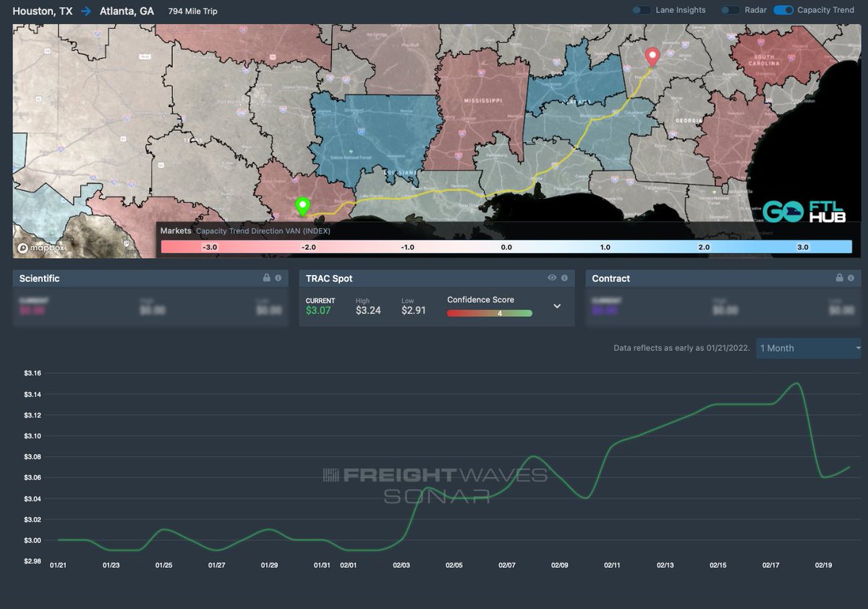This screenshot has height=609, width=868.
Task: Click the 01/21 date on chart axis
Action: click(59, 565)
